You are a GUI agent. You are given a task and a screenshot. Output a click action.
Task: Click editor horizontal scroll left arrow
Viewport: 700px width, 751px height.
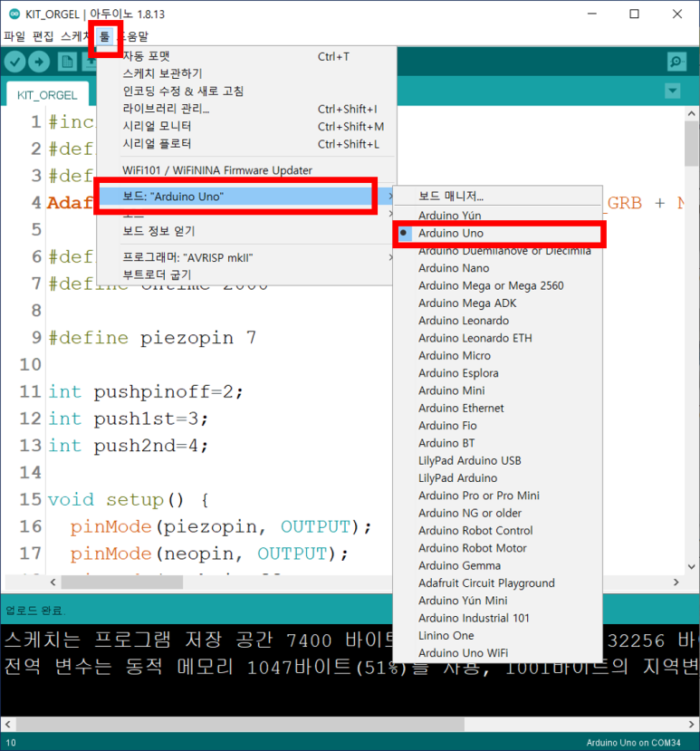53,583
